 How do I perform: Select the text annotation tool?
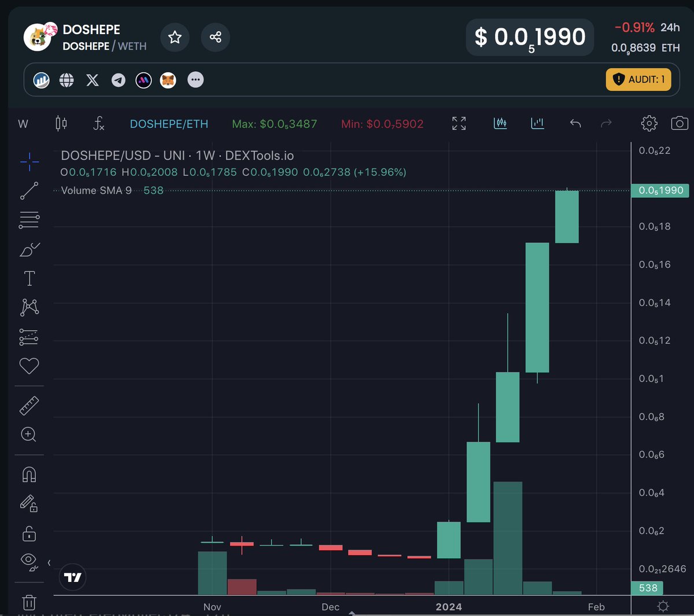29,279
